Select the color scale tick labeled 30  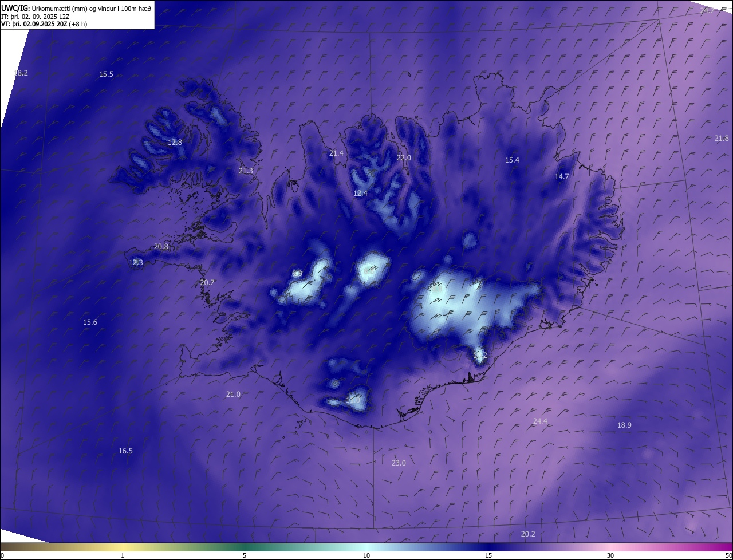610,555
